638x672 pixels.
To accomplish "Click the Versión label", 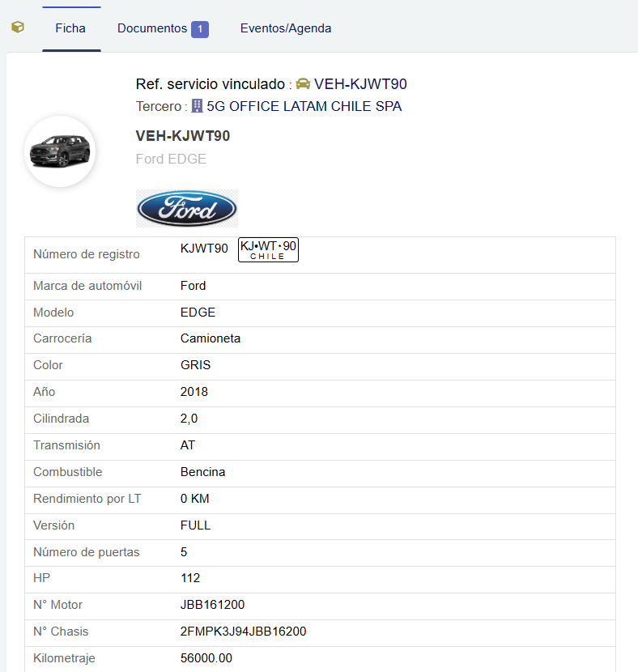I will coord(54,525).
